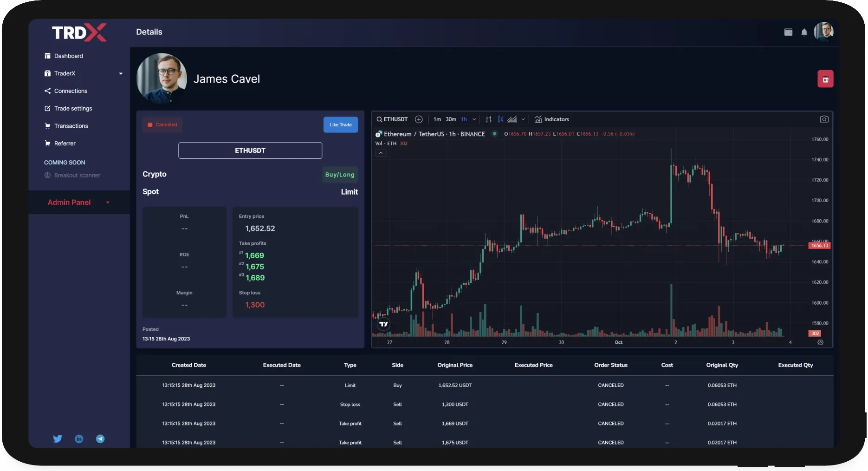Click posted time 13:15 28th Aug 2023

click(x=166, y=339)
